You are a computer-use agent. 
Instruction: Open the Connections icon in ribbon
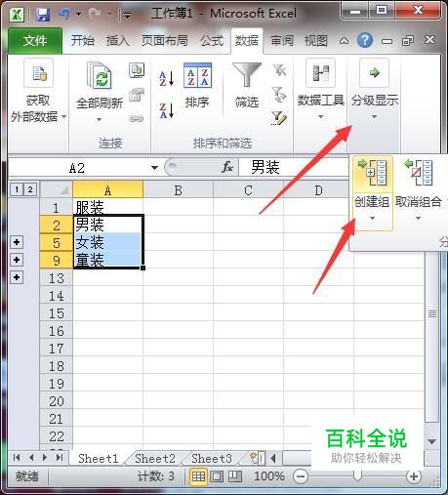coord(137,70)
